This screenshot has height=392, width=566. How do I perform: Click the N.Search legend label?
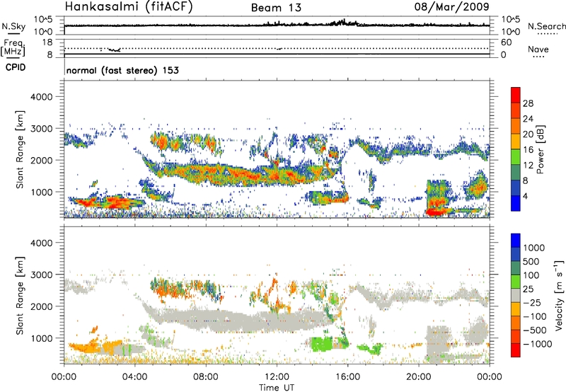(546, 26)
